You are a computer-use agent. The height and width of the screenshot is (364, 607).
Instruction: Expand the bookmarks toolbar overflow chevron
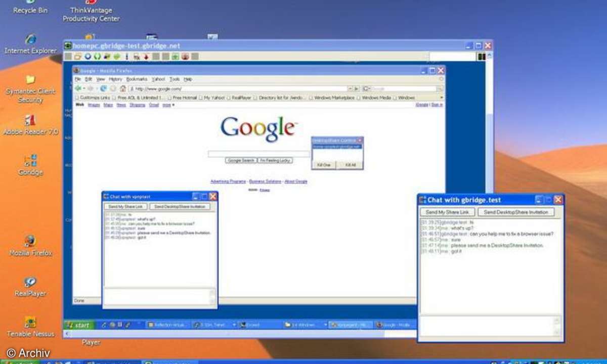pyautogui.click(x=442, y=97)
